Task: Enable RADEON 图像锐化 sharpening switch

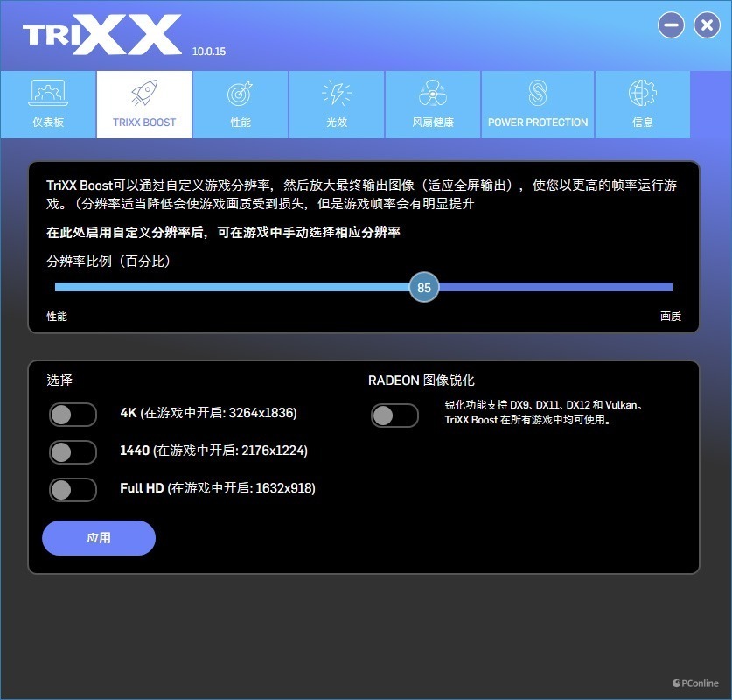Action: pos(395,416)
